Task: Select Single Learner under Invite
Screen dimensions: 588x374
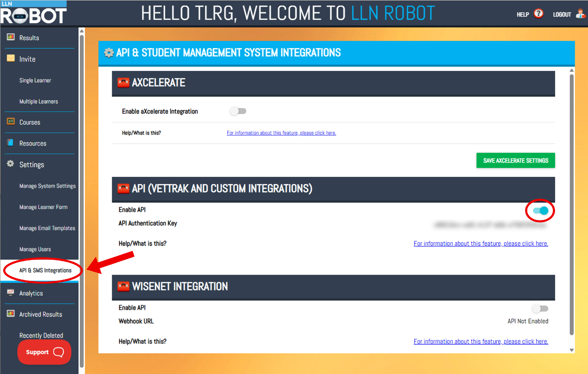Action: pyautogui.click(x=35, y=80)
